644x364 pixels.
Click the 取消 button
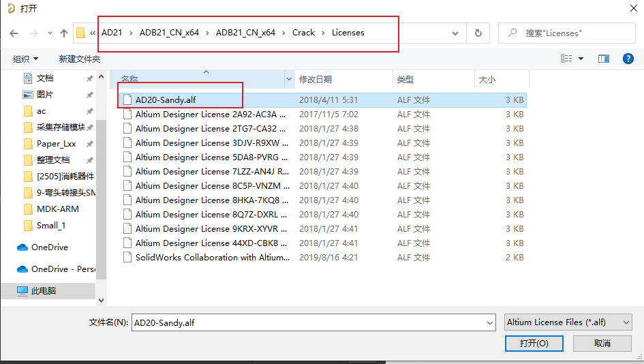(x=602, y=344)
